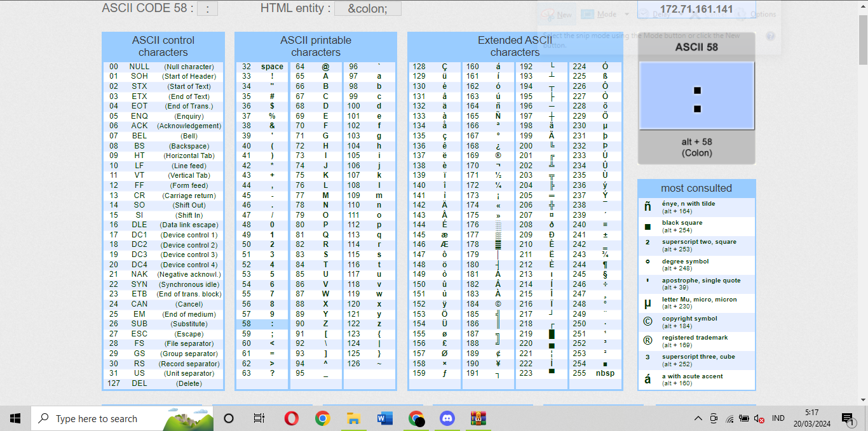Open the notification center on the taskbar
This screenshot has width=868, height=431.
point(850,420)
